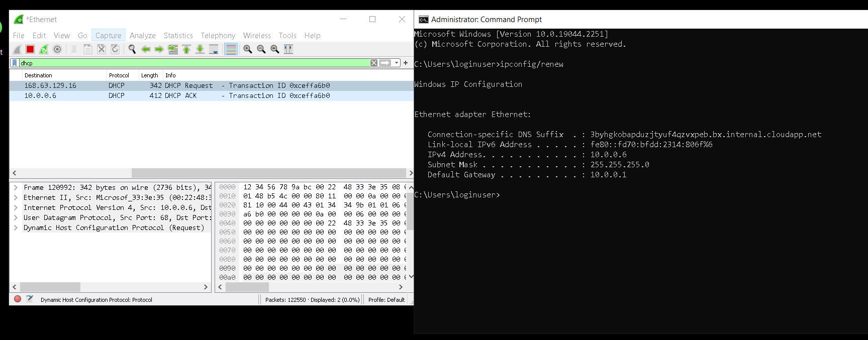Viewport: 868px width, 340px height.
Task: Expand the Frame 120992 tree node
Action: point(16,187)
